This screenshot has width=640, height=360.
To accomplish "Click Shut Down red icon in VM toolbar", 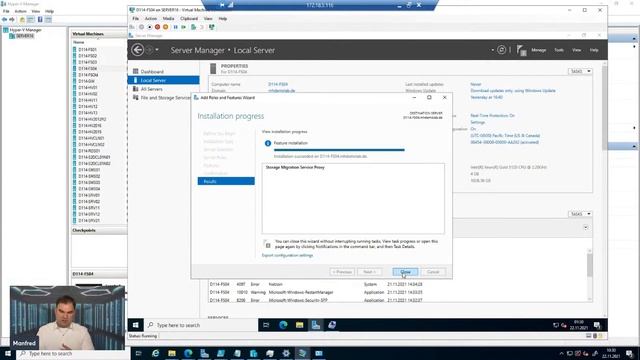I will [x=158, y=27].
